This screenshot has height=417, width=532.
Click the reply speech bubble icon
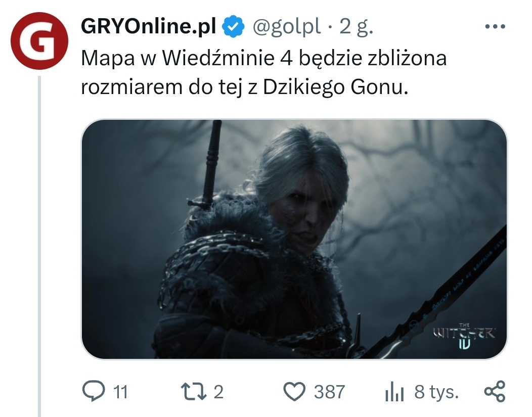94,392
